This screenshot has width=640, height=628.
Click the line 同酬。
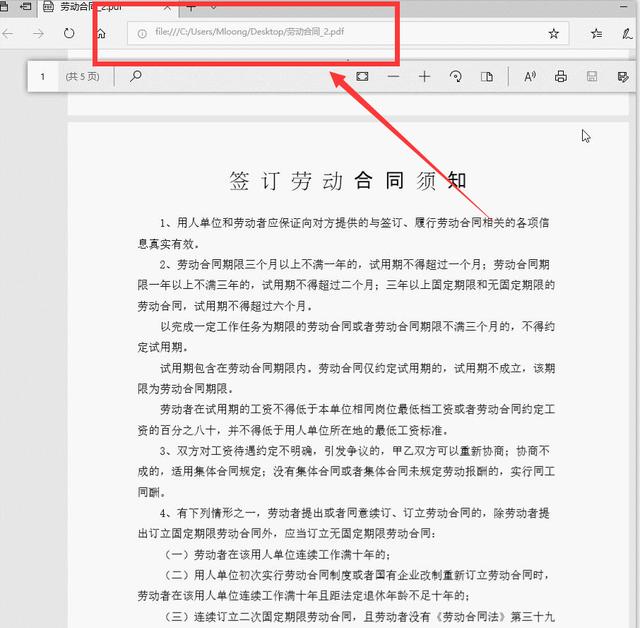click(x=151, y=493)
